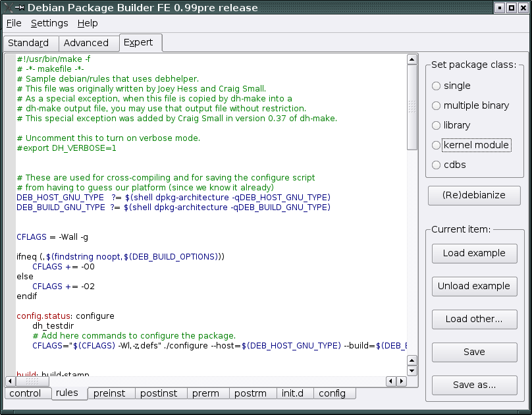Open the postinst file tab
The image size is (532, 415).
pyautogui.click(x=161, y=393)
